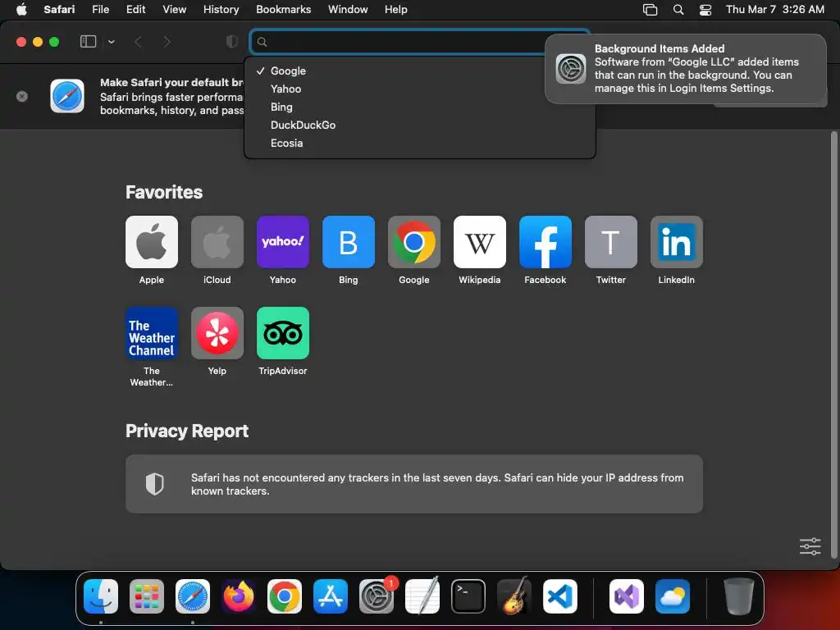Click the shield icon in Privacy Report

pos(155,484)
